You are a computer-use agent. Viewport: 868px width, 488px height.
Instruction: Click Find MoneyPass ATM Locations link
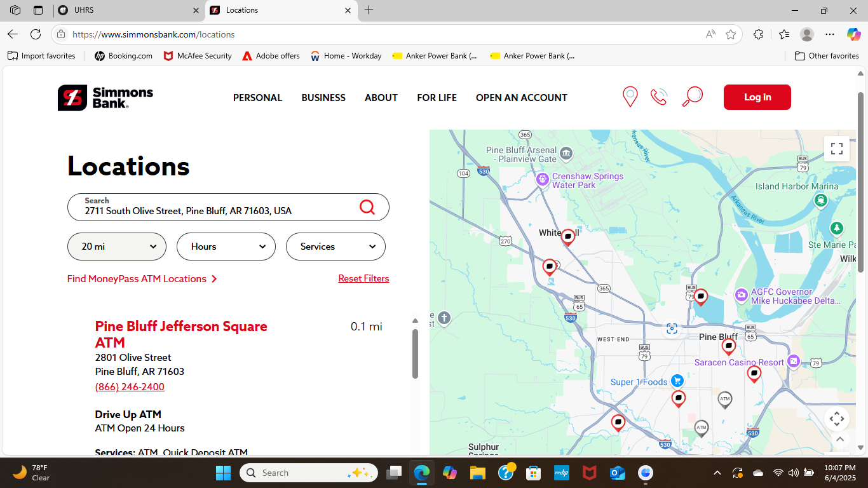coord(142,279)
